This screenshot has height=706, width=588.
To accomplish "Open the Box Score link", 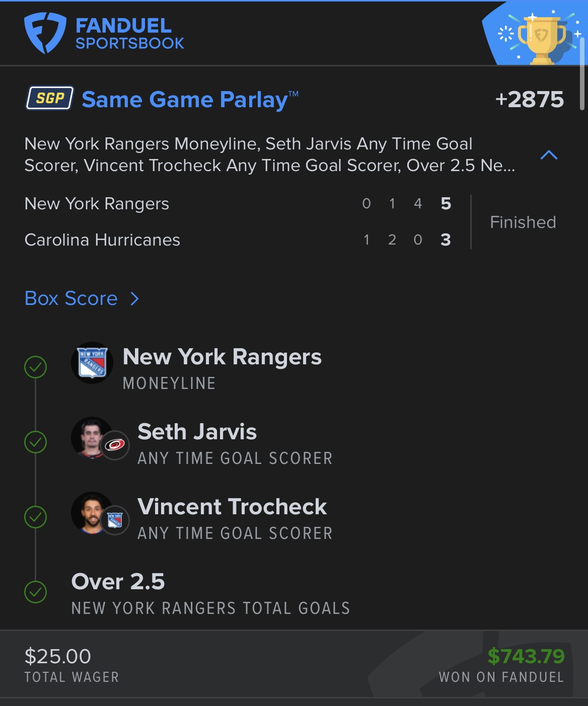I will 71,298.
